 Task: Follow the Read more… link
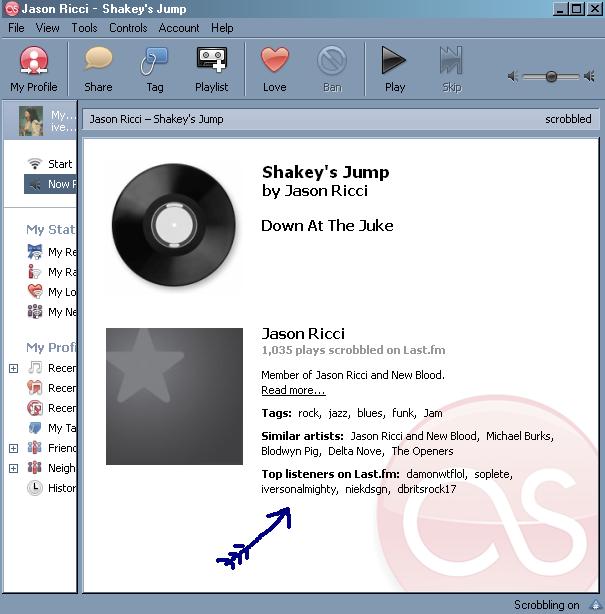point(293,390)
